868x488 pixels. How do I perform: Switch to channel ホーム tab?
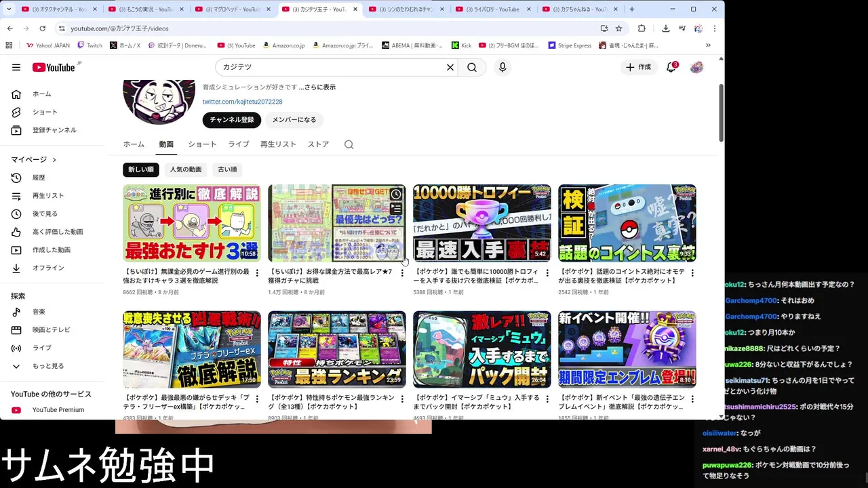134,144
